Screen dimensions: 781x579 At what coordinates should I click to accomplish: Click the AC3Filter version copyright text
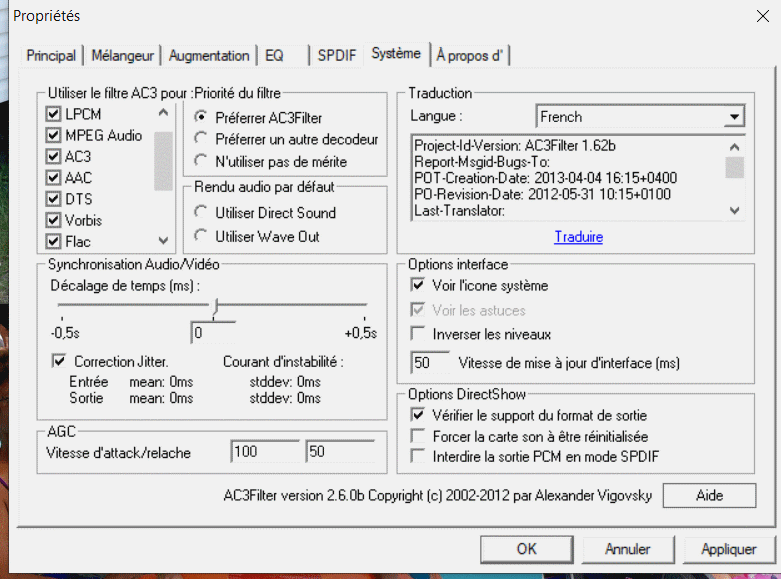click(438, 495)
